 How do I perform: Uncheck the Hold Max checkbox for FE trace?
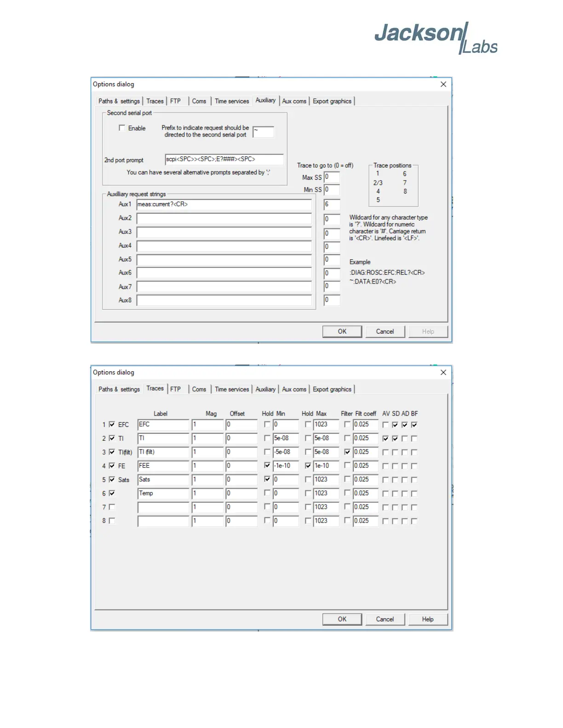click(308, 466)
